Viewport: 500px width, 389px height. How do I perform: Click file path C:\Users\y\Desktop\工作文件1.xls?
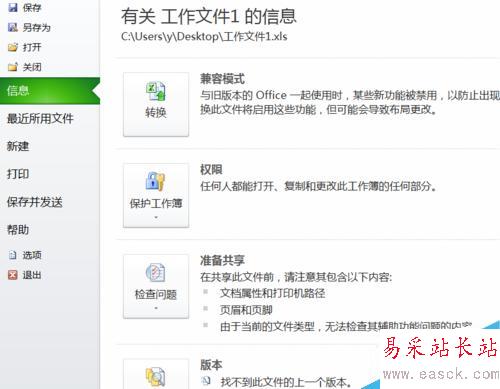click(x=204, y=36)
